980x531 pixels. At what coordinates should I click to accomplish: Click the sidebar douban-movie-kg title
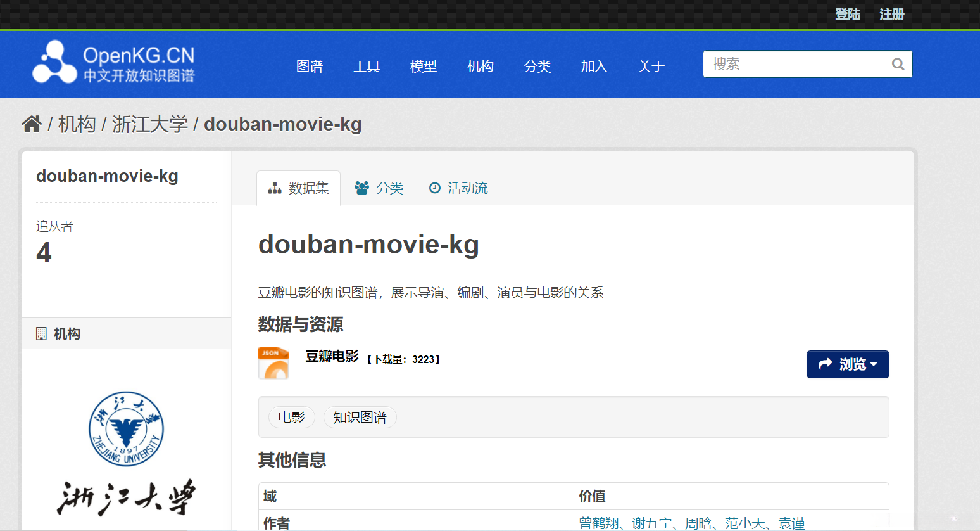pos(107,176)
